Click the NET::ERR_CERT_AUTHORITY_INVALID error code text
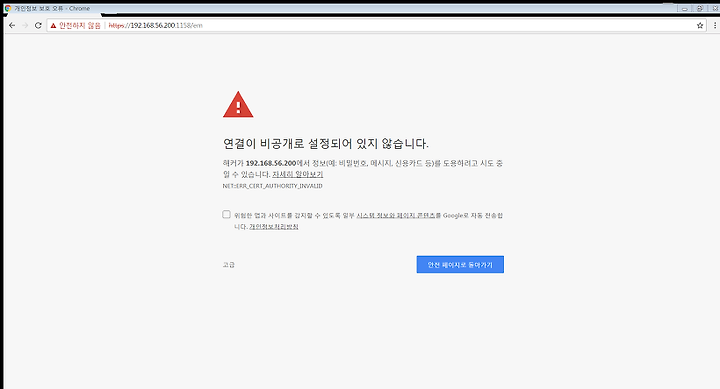This screenshot has height=389, width=720. (273, 186)
